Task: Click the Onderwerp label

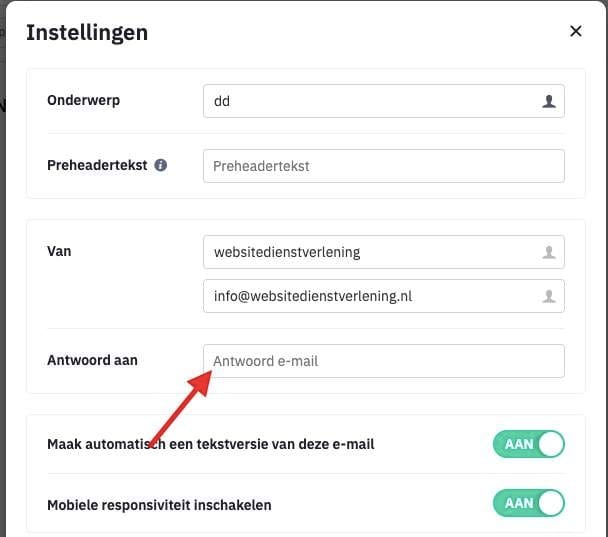Action: pos(84,100)
